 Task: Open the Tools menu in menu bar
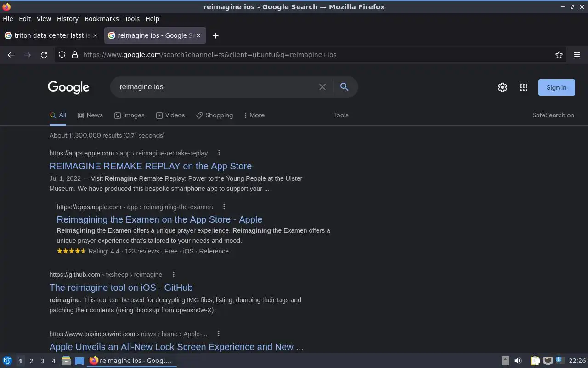pyautogui.click(x=132, y=19)
